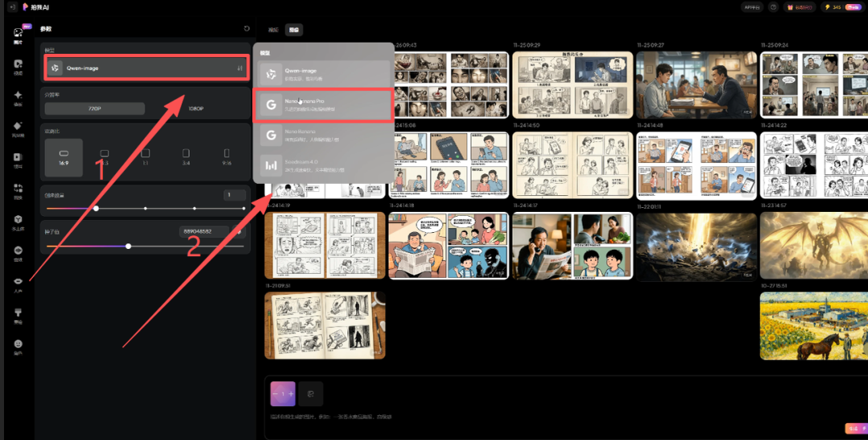The height and width of the screenshot is (440, 868).
Task: Select the 720P resolution option
Action: click(95, 108)
